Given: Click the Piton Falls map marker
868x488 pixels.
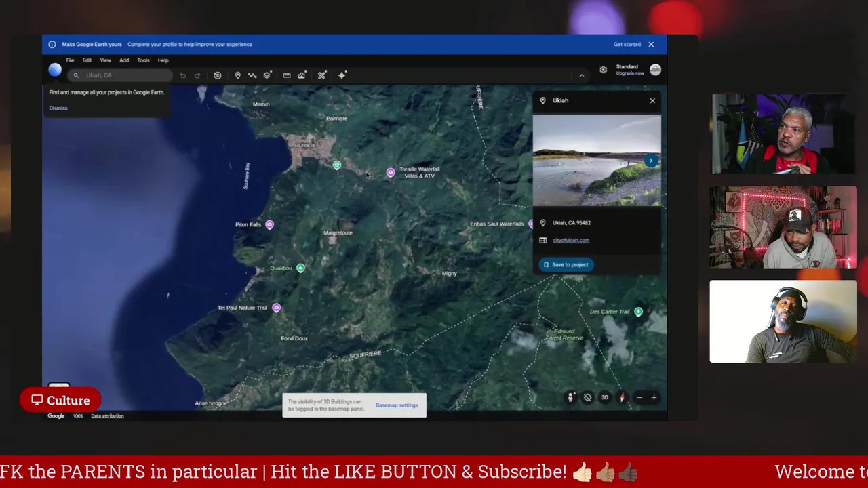Looking at the screenshot, I should tap(269, 224).
